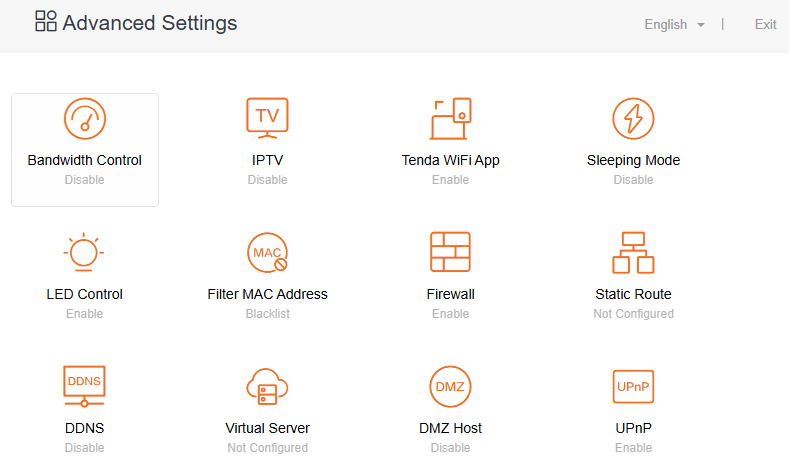Viewport: 789px width, 467px height.
Task: Select the Static Route network icon
Action: [633, 253]
